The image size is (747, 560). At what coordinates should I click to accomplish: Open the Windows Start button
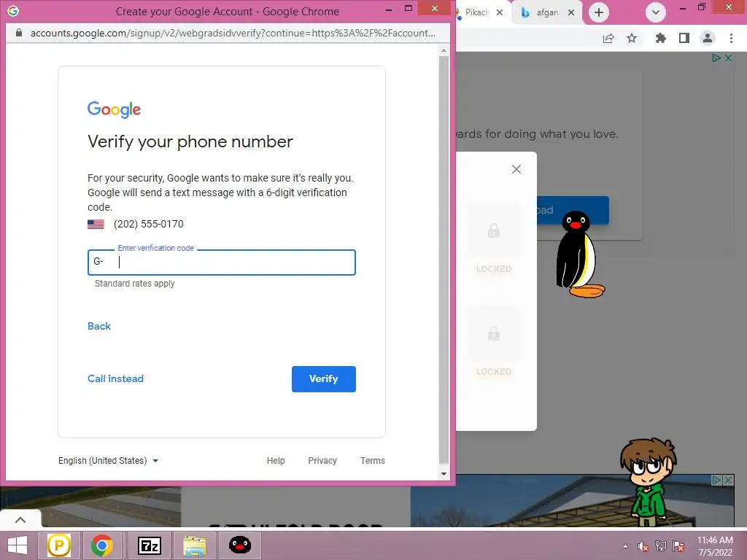click(18, 545)
